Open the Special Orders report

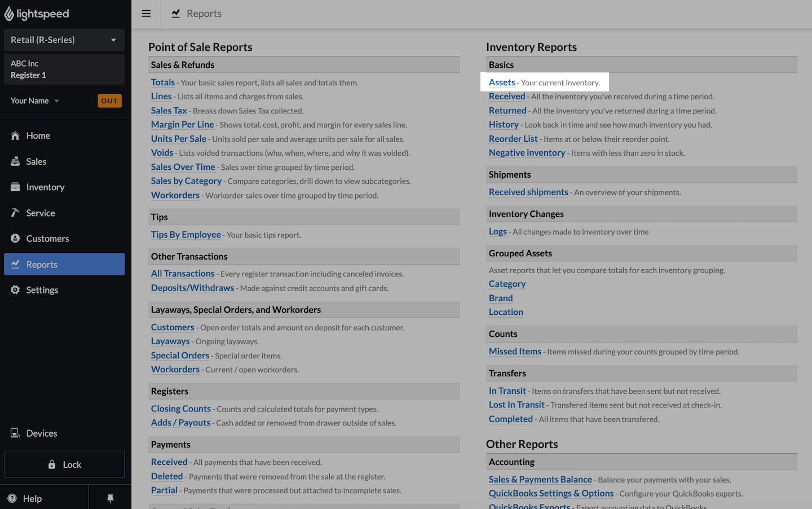[x=180, y=356]
